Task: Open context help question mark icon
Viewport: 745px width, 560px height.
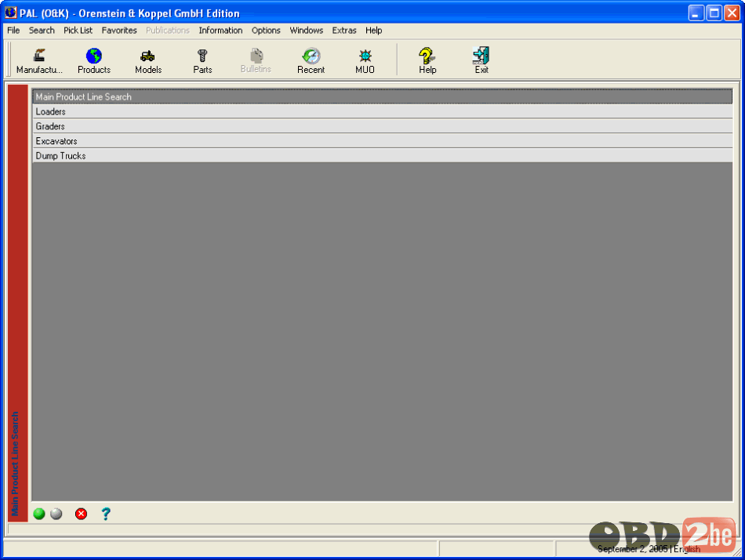Action: tap(106, 514)
